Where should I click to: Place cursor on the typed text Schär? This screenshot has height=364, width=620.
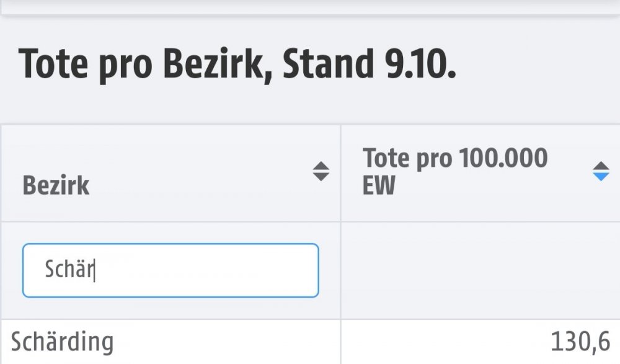tap(68, 270)
